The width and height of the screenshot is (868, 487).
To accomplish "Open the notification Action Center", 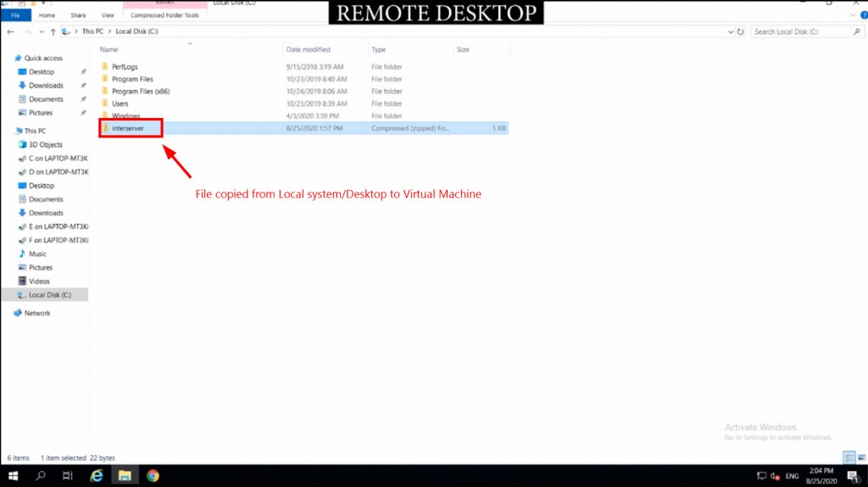I will click(x=853, y=476).
